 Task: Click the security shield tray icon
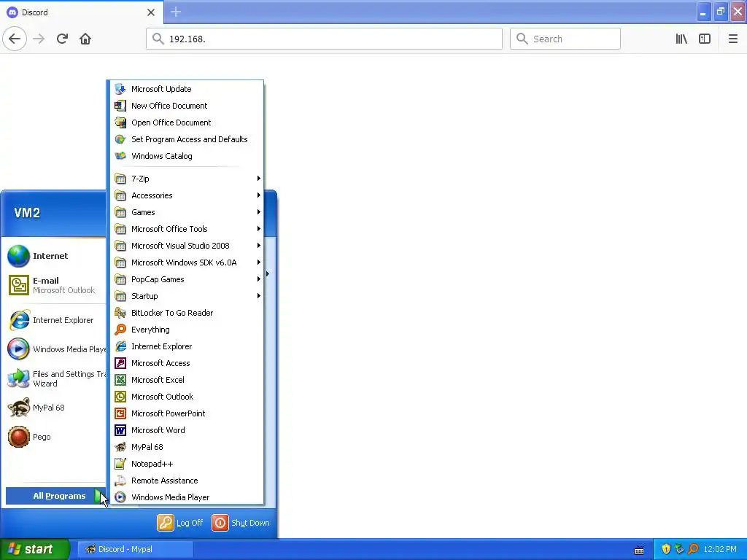666,549
